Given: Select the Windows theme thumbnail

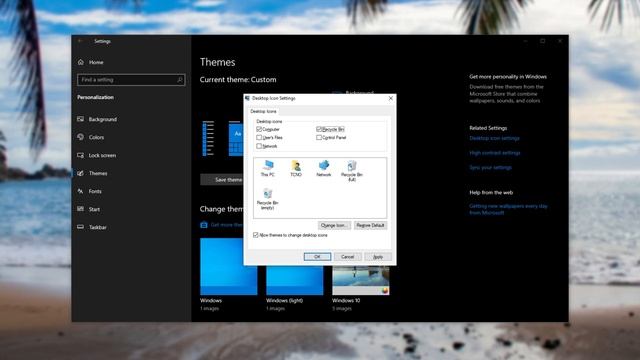Looking at the screenshot, I should click(229, 267).
